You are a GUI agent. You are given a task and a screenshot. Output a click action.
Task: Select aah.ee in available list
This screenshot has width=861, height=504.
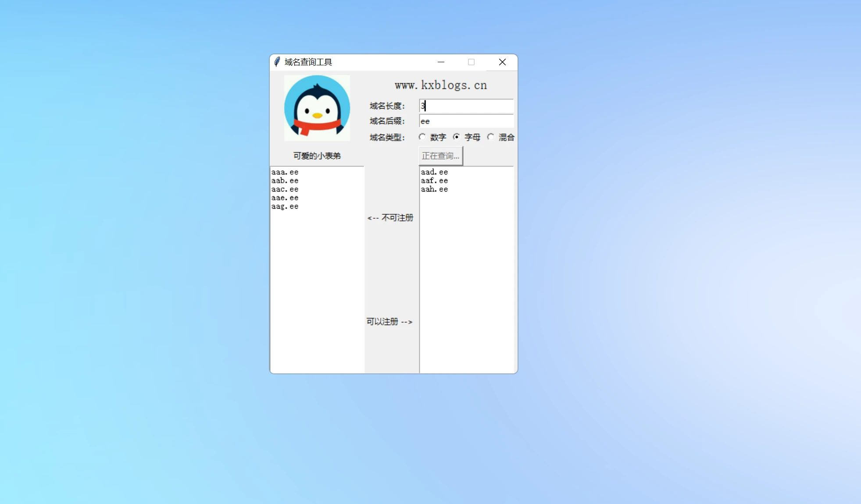434,189
